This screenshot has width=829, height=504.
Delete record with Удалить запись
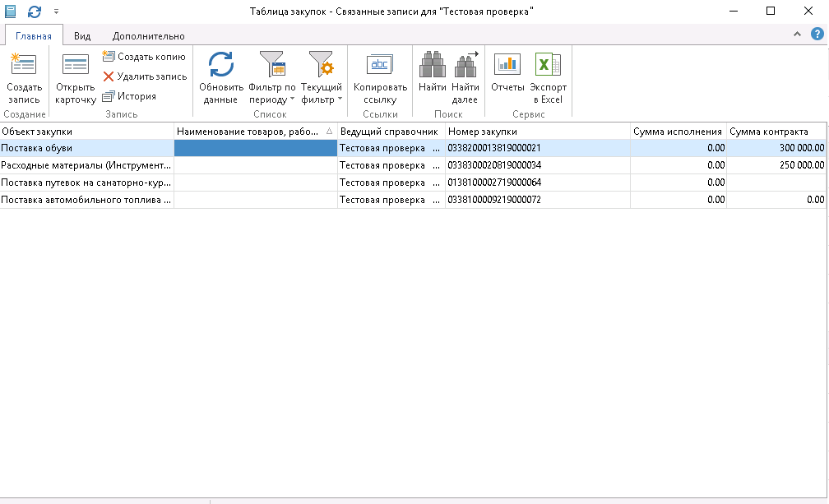click(x=145, y=76)
